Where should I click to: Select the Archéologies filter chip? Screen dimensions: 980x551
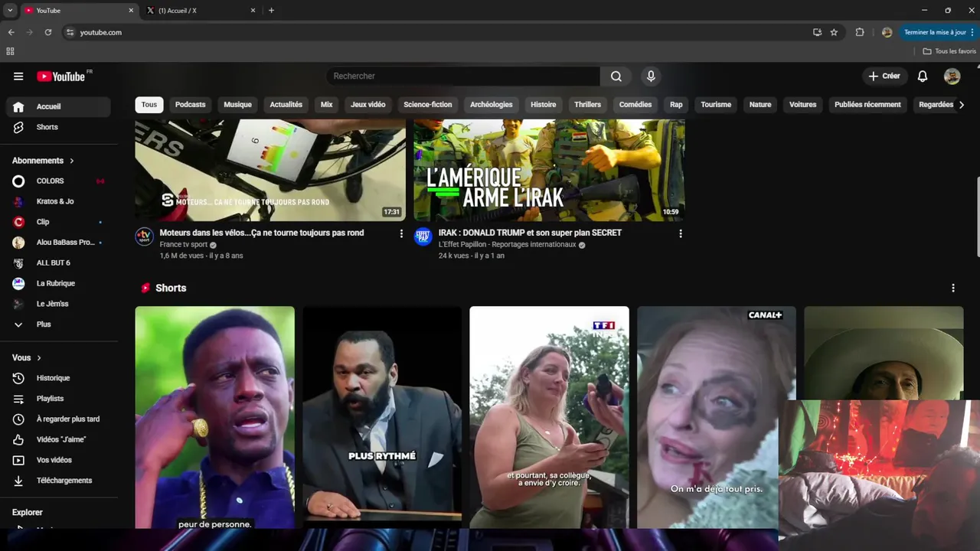[x=492, y=104]
